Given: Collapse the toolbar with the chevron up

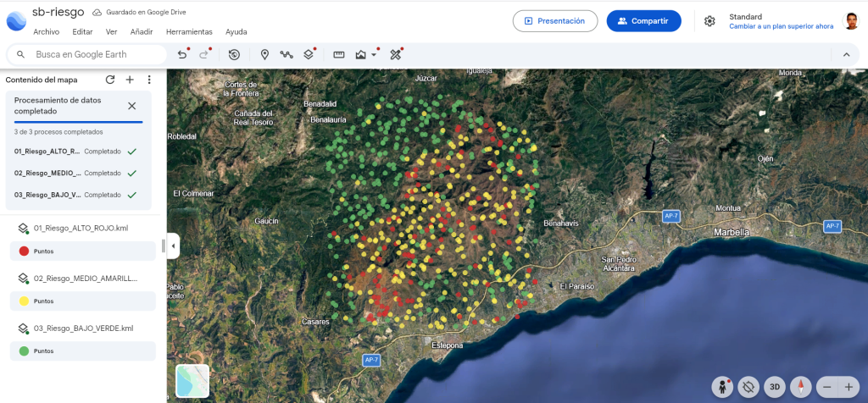Looking at the screenshot, I should 846,55.
